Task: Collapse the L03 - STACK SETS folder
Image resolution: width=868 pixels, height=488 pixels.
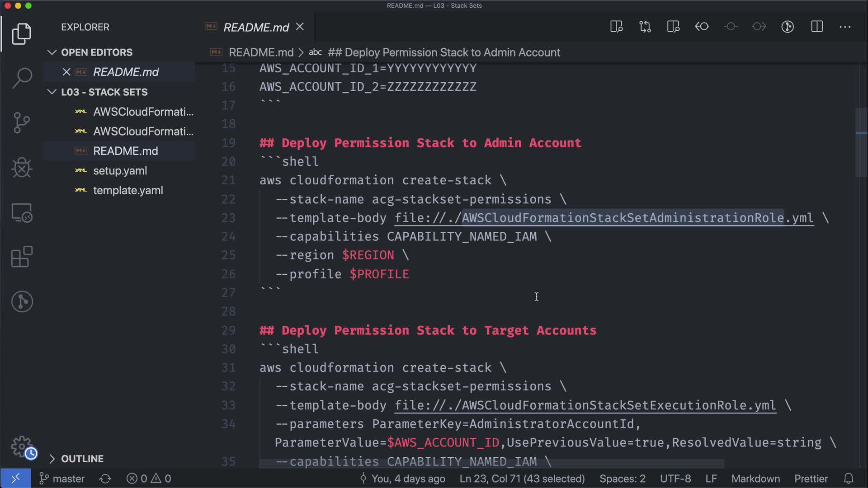Action: pyautogui.click(x=52, y=92)
